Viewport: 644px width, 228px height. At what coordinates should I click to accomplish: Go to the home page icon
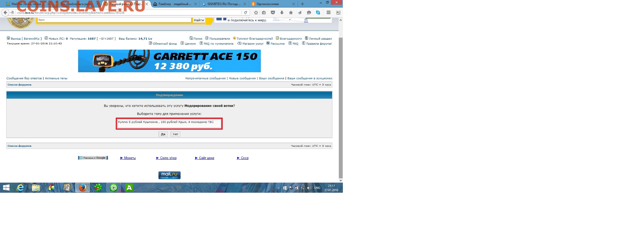(x=291, y=12)
